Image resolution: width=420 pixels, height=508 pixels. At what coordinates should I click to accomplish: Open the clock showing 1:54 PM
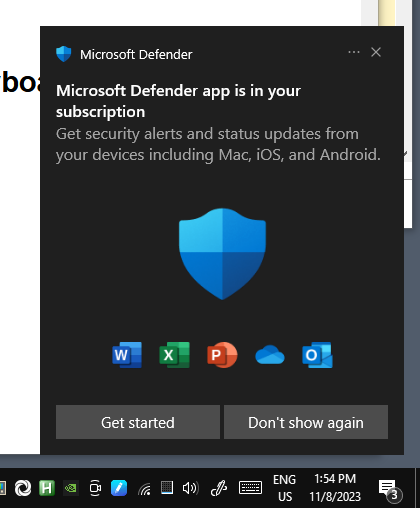(335, 488)
